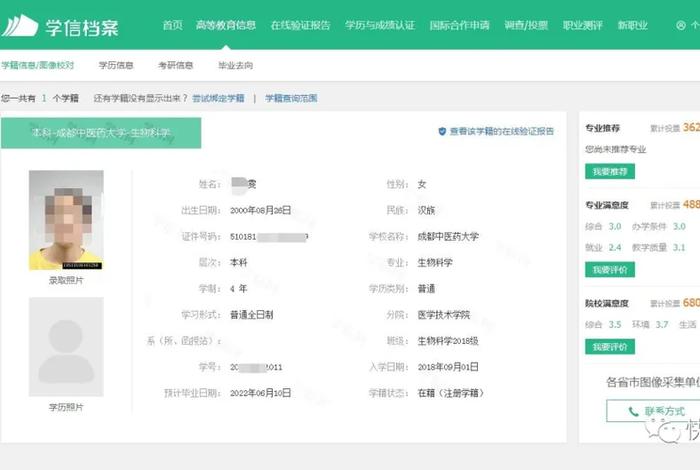700x470 pixels.
Task: Click the enrollment date 2018年09月01日
Action: (x=448, y=367)
